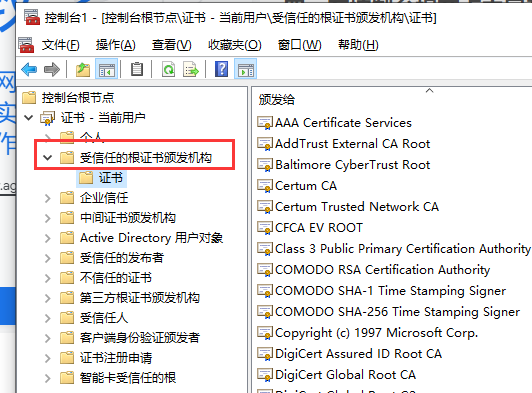Select Class 3 Public Primary Certification Authority

point(402,249)
